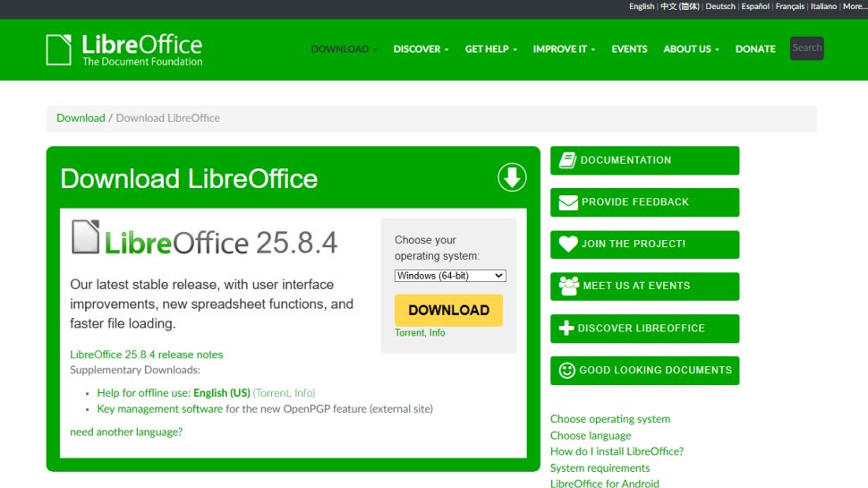Click the Download breadcrumb link
The height and width of the screenshot is (488, 868).
(81, 118)
